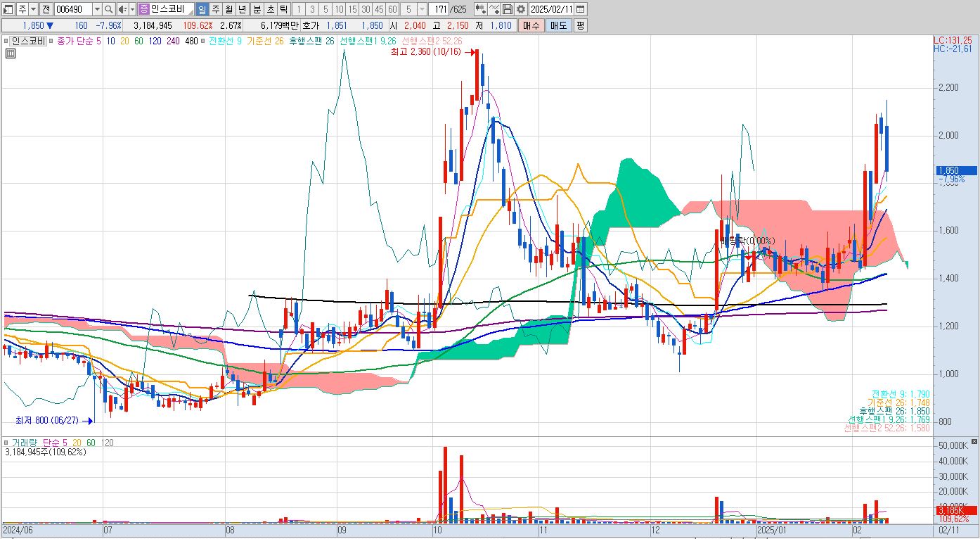This screenshot has width=980, height=539.
Task: Click the speaker sound icon
Action: pos(122,9)
